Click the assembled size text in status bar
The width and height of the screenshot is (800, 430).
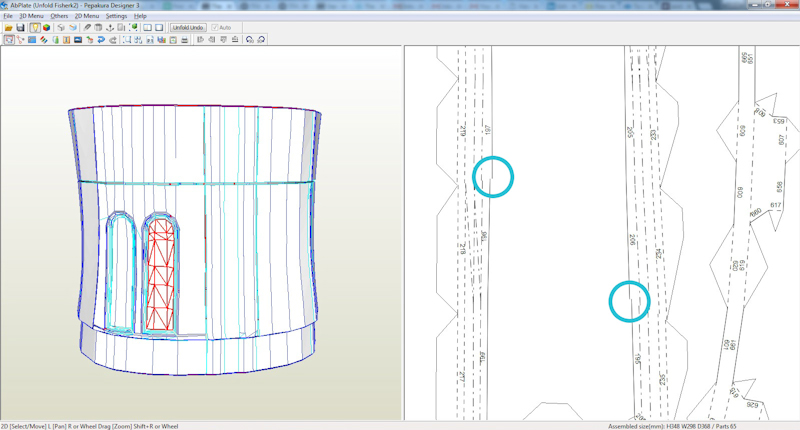coord(672,426)
